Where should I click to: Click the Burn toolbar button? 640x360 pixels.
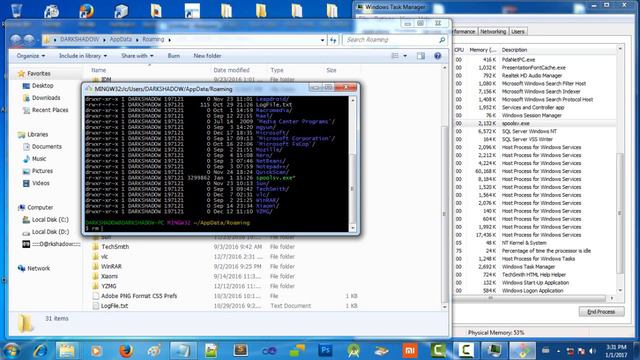tap(173, 56)
